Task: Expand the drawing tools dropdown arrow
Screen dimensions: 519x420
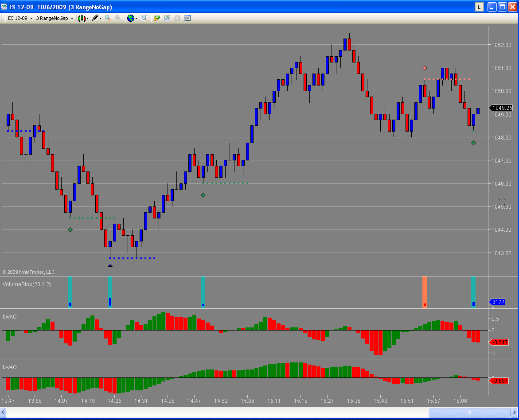Action: [x=100, y=19]
